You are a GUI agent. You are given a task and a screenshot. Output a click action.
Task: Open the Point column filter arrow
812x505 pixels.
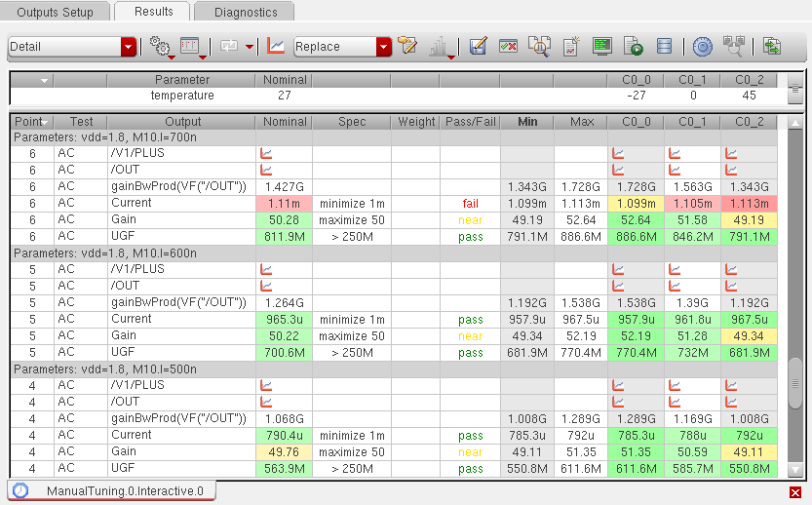point(46,123)
